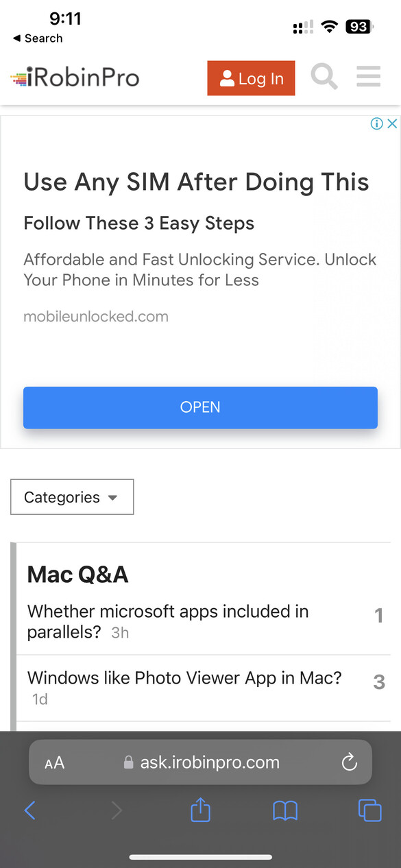The image size is (401, 868).
Task: Tap the search magnifier icon
Action: pyautogui.click(x=324, y=76)
